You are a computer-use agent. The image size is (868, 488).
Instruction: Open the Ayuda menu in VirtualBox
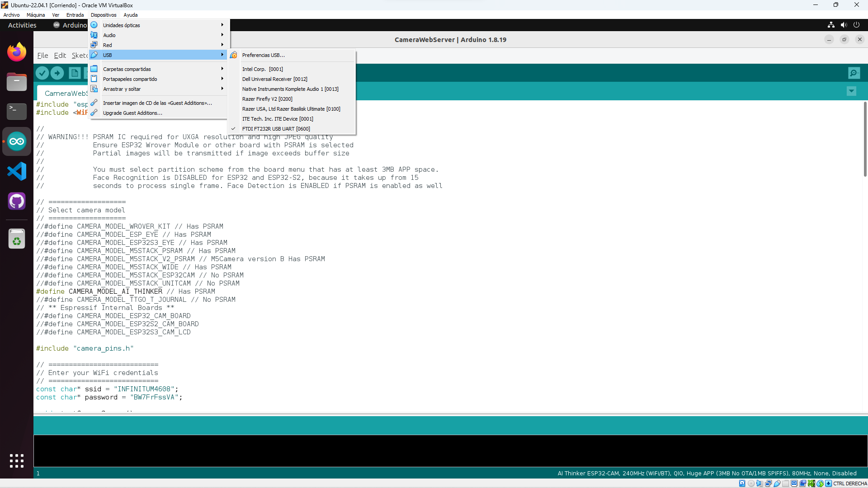[x=130, y=15]
